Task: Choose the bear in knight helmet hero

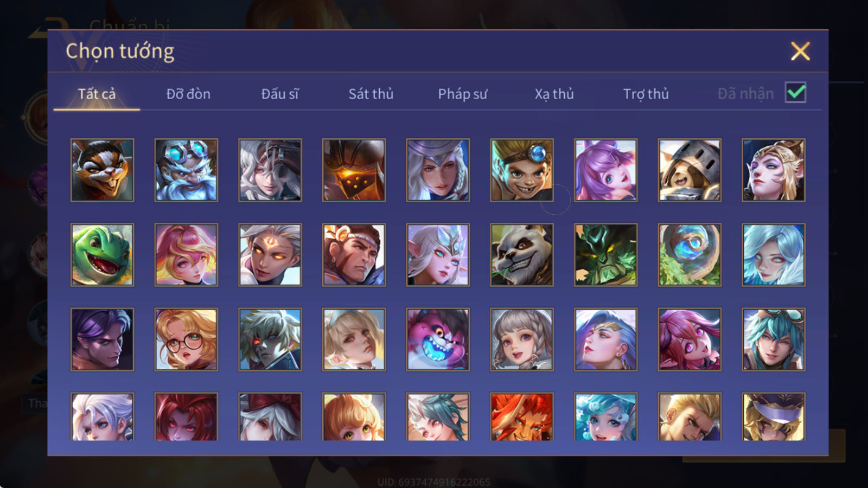Action: click(x=690, y=170)
